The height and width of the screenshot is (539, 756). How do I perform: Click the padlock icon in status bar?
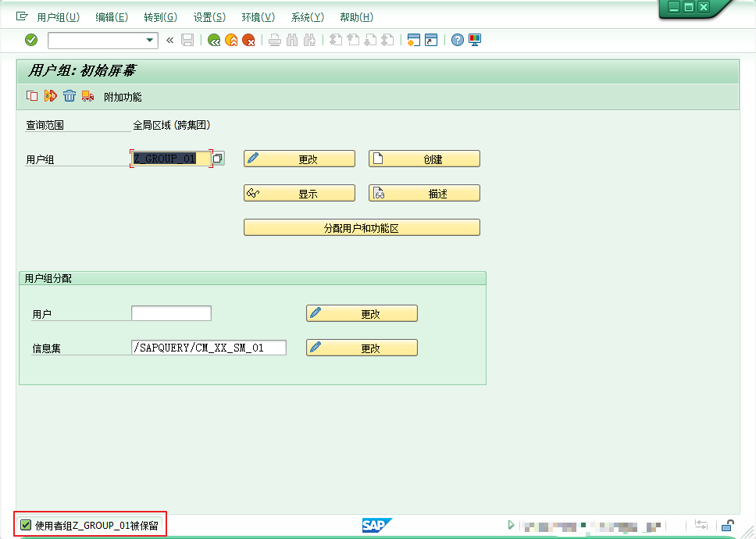728,525
